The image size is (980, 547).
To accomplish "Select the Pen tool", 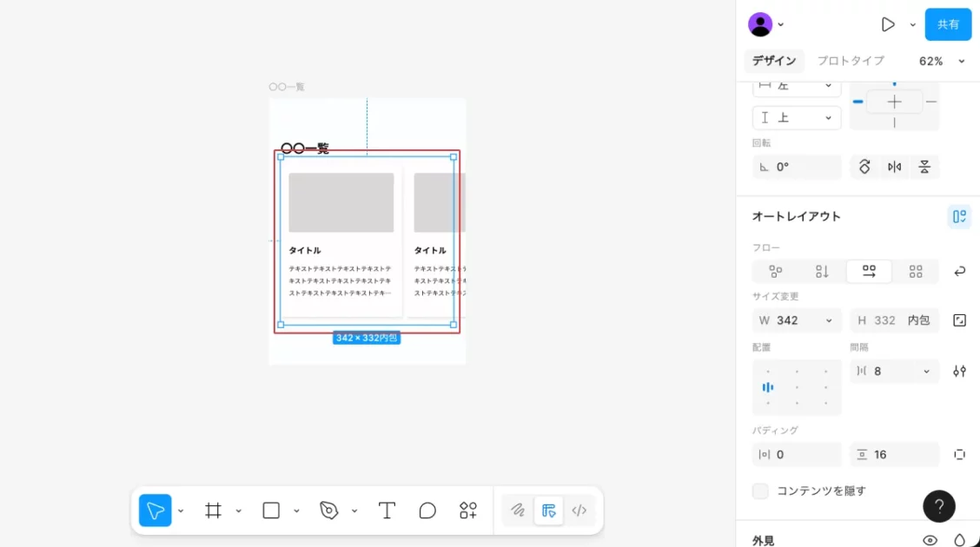I will [x=328, y=511].
